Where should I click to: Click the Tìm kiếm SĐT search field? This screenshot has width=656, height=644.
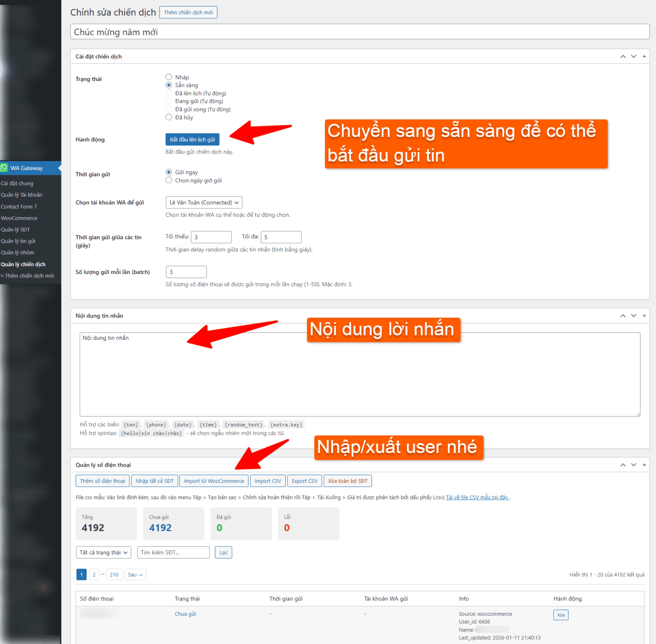[173, 553]
